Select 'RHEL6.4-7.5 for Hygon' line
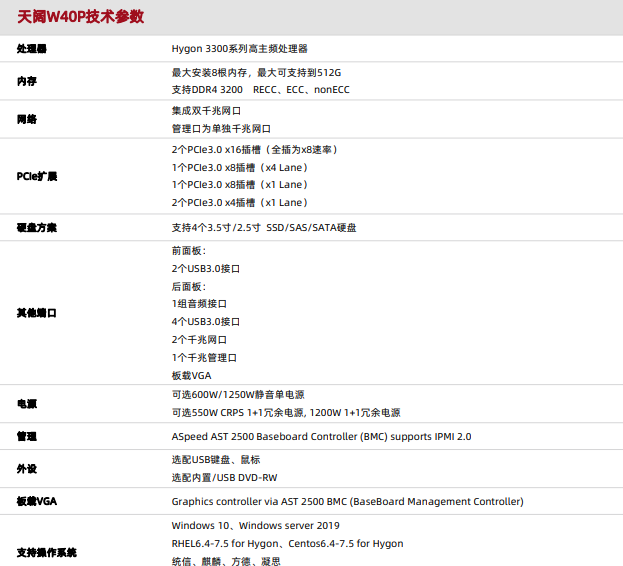 coord(287,544)
